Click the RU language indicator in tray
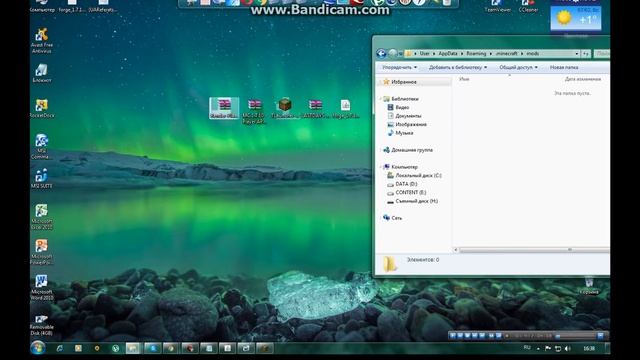 [527, 348]
